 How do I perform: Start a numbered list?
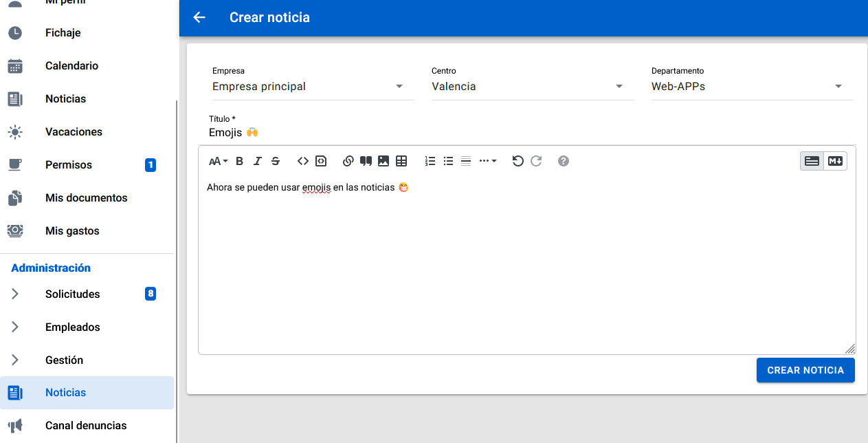tap(430, 161)
